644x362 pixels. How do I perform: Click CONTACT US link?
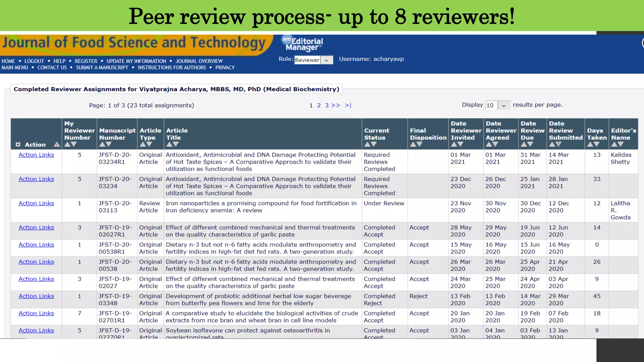point(52,68)
